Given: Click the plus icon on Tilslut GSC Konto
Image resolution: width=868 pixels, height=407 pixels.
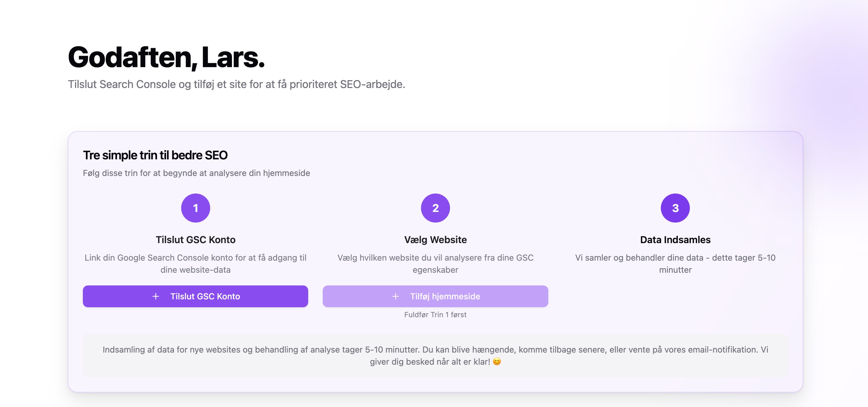Looking at the screenshot, I should point(155,296).
